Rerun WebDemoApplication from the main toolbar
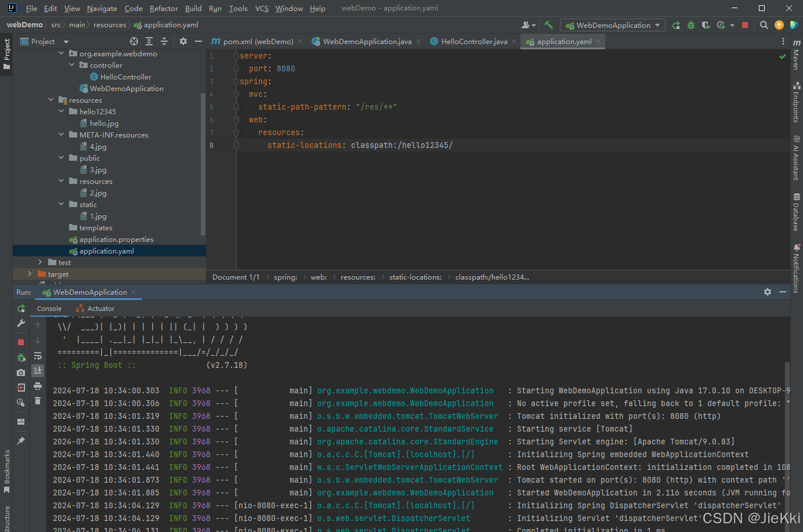 coord(676,25)
